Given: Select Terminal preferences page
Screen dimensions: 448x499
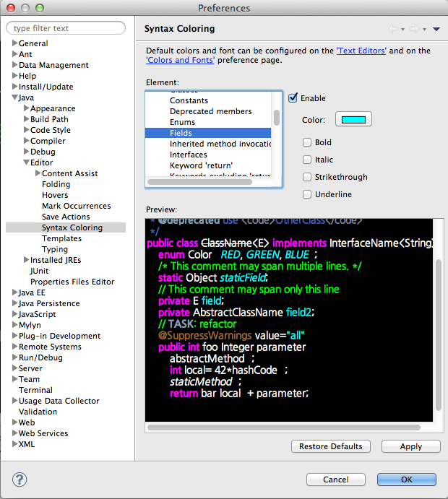Looking at the screenshot, I should pos(35,390).
